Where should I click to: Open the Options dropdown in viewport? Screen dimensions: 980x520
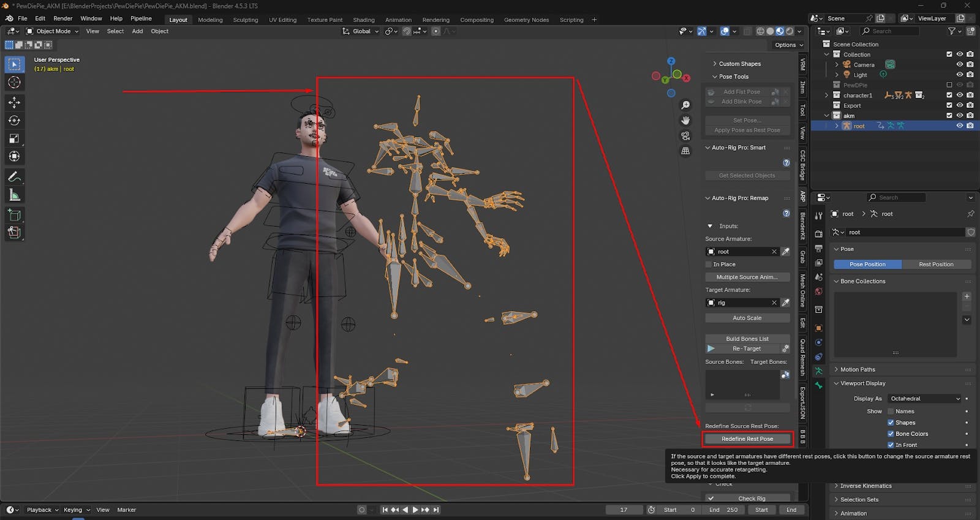[788, 45]
